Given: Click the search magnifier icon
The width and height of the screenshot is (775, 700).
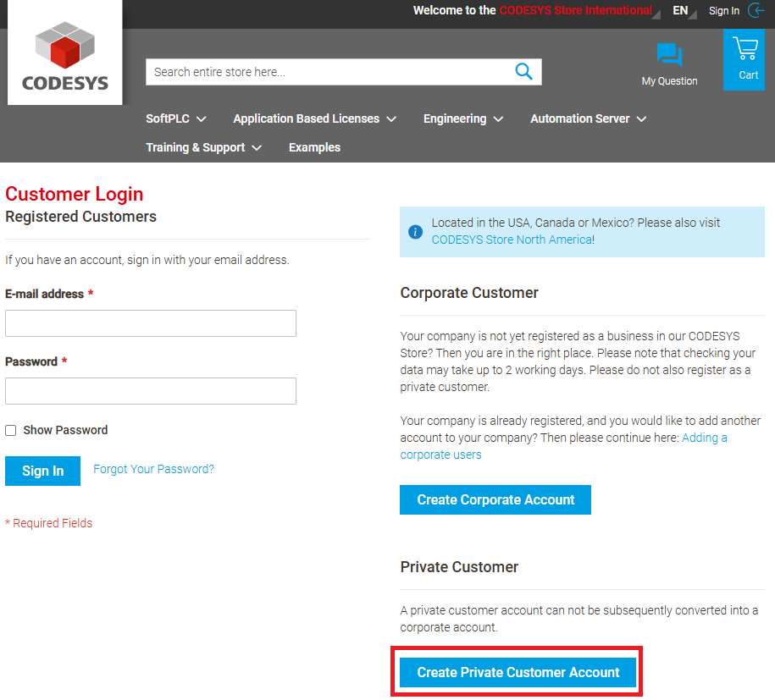Looking at the screenshot, I should point(523,72).
